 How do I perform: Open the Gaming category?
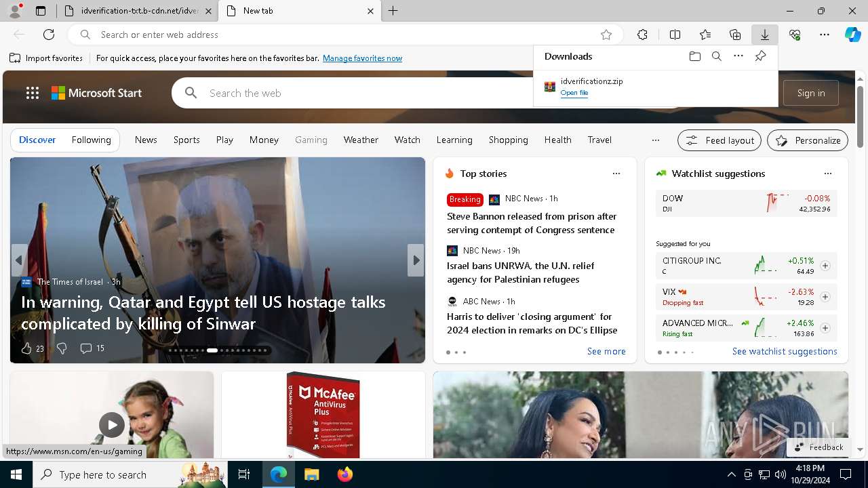[x=311, y=140]
